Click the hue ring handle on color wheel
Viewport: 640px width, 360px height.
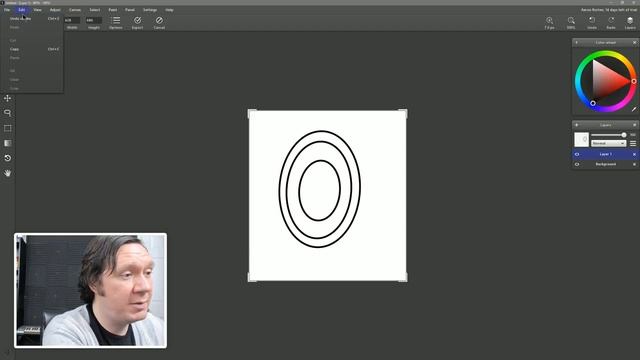[634, 81]
